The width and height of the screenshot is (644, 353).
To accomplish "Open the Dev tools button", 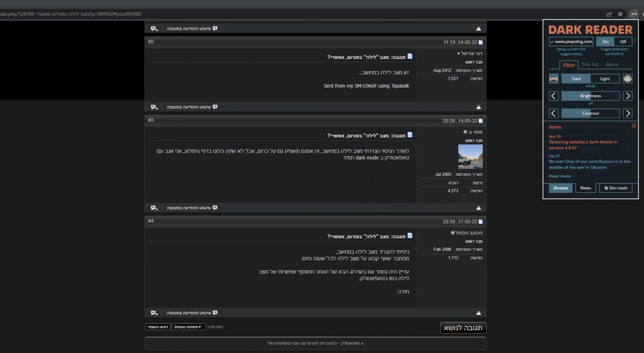I will click(615, 188).
